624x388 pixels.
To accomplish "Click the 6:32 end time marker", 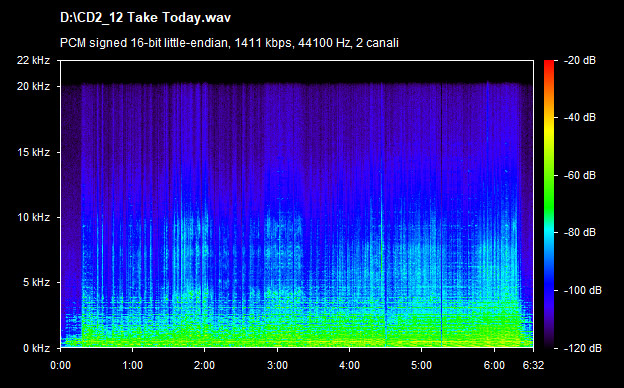I will click(x=533, y=365).
